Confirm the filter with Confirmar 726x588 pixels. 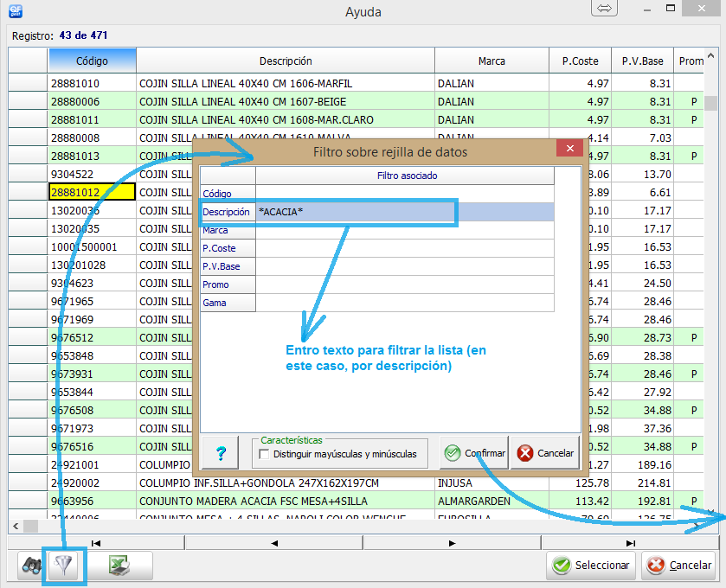pyautogui.click(x=474, y=453)
